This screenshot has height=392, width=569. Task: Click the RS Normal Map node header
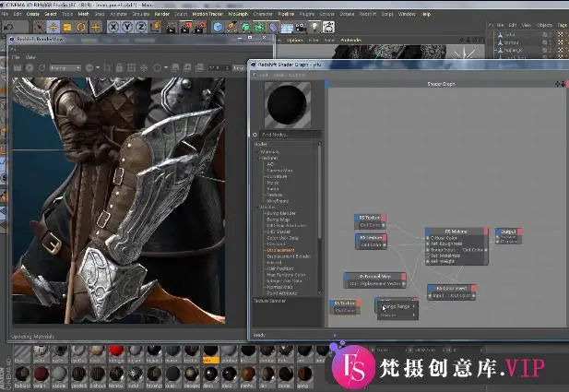[374, 276]
